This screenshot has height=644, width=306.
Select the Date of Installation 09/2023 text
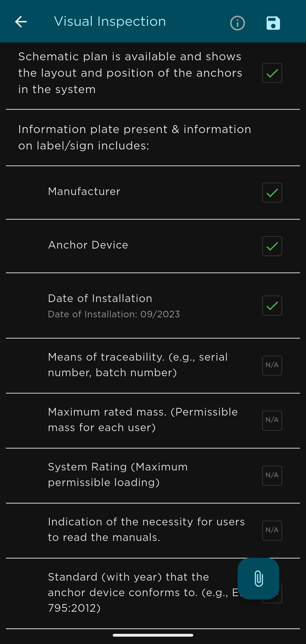coord(114,314)
